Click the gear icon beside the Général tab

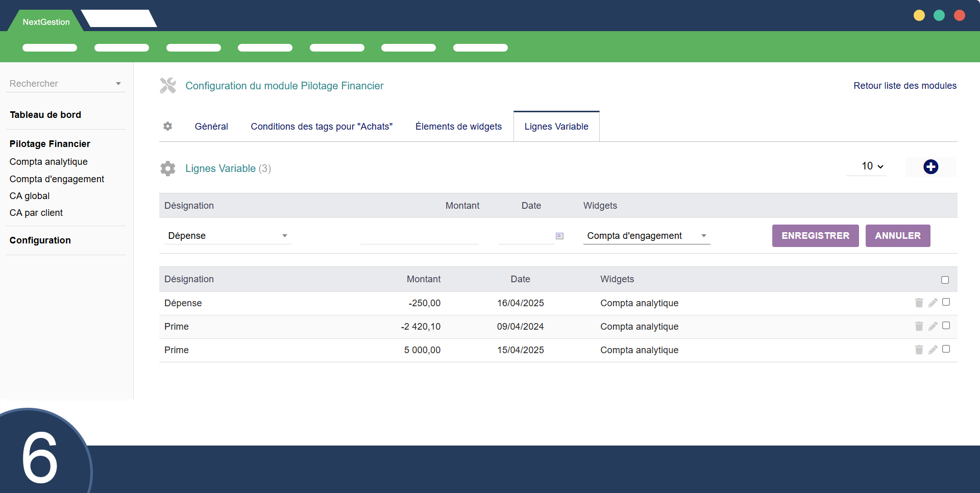[168, 126]
